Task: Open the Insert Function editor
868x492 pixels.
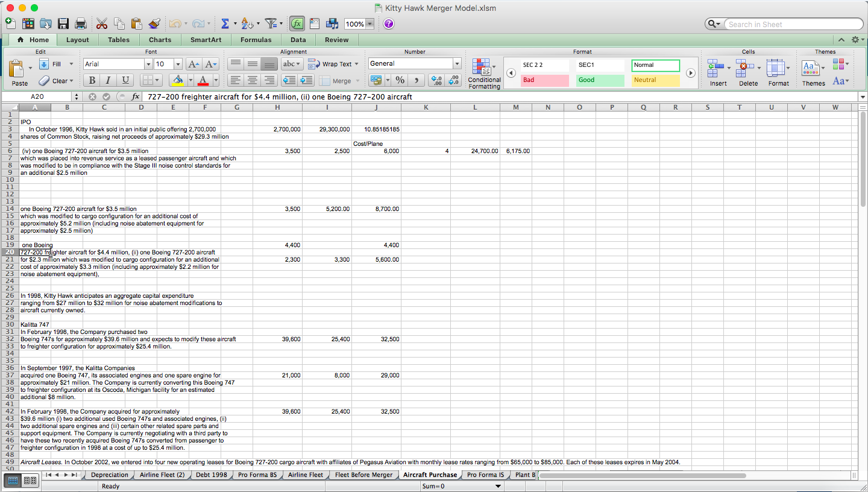Action: click(297, 23)
